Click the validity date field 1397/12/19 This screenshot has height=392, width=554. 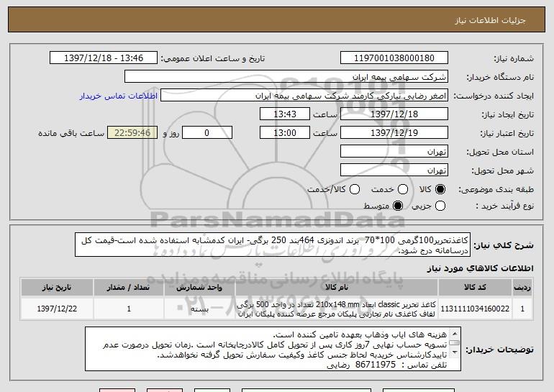coord(394,133)
